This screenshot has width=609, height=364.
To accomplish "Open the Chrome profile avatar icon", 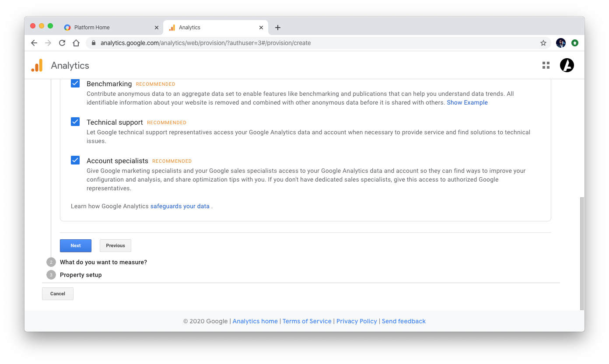I will 561,43.
